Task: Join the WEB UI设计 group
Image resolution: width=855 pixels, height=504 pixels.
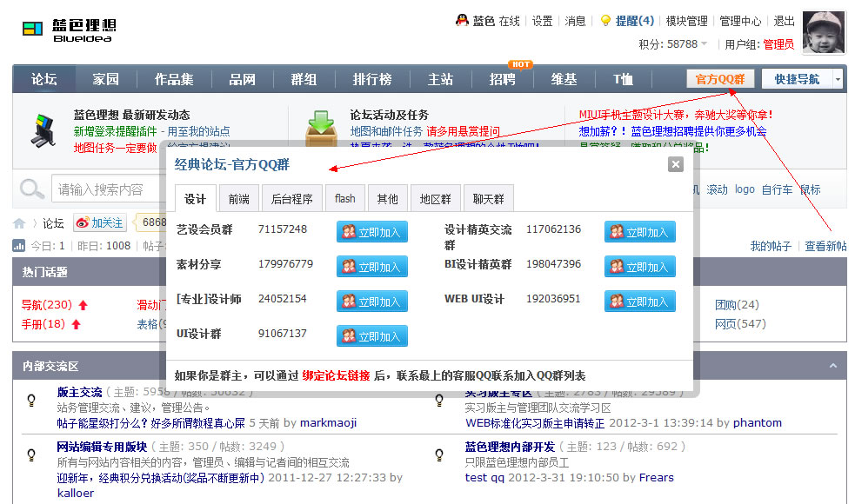Action: [x=639, y=302]
